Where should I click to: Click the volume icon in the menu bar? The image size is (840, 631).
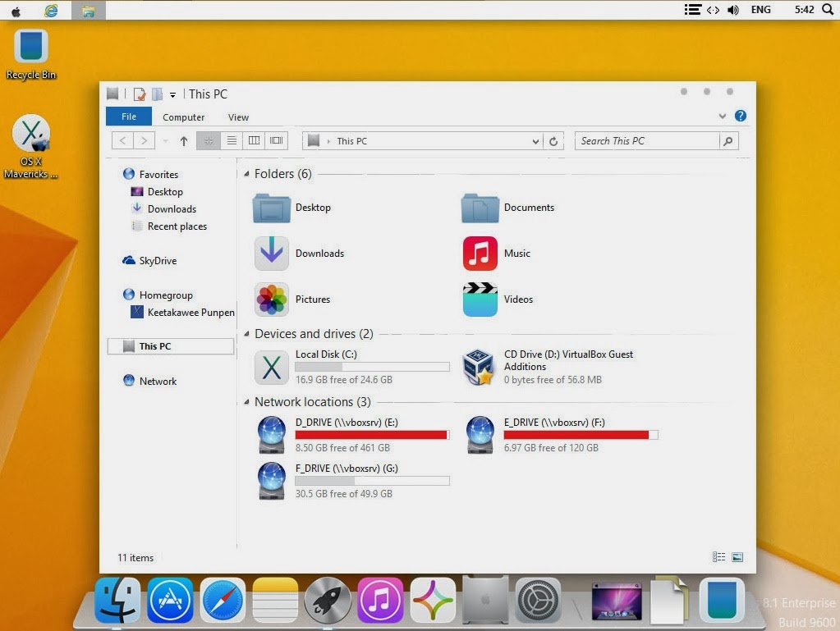coord(732,10)
